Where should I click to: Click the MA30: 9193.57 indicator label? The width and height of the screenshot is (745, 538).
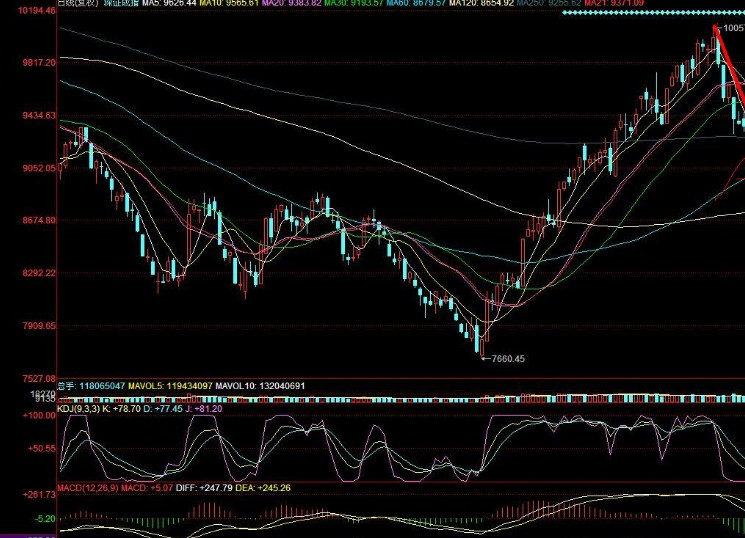(x=354, y=3)
